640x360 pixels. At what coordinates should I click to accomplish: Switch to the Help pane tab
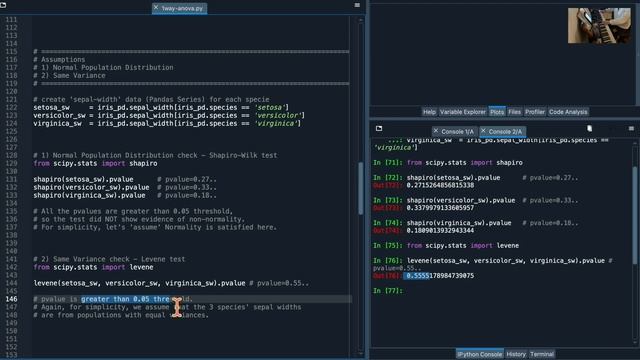[x=429, y=112]
